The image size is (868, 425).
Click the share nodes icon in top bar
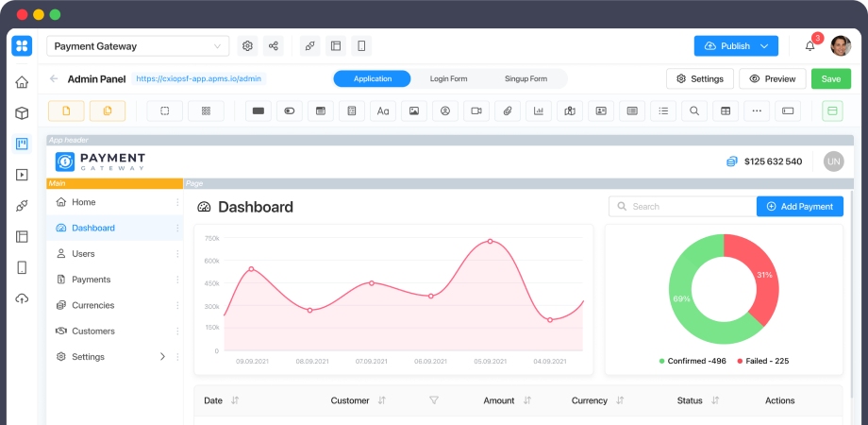pos(273,46)
